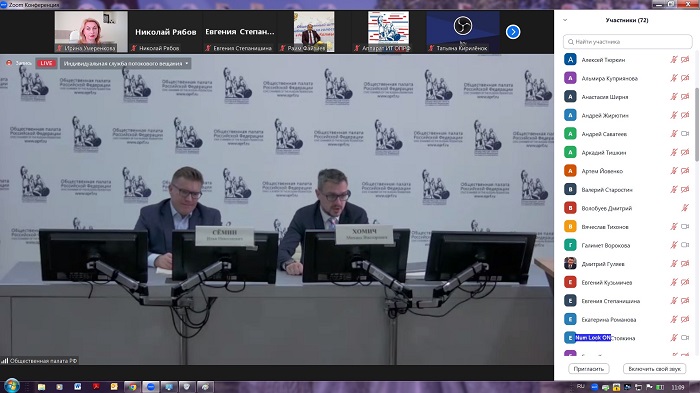Select Аппарат ИТ ОПРФ video thumbnail

point(388,32)
